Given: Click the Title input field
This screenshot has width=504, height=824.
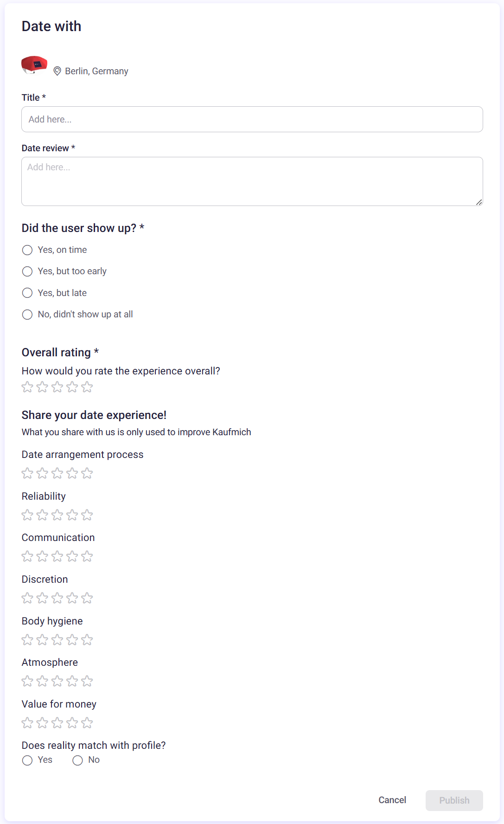Looking at the screenshot, I should (252, 119).
